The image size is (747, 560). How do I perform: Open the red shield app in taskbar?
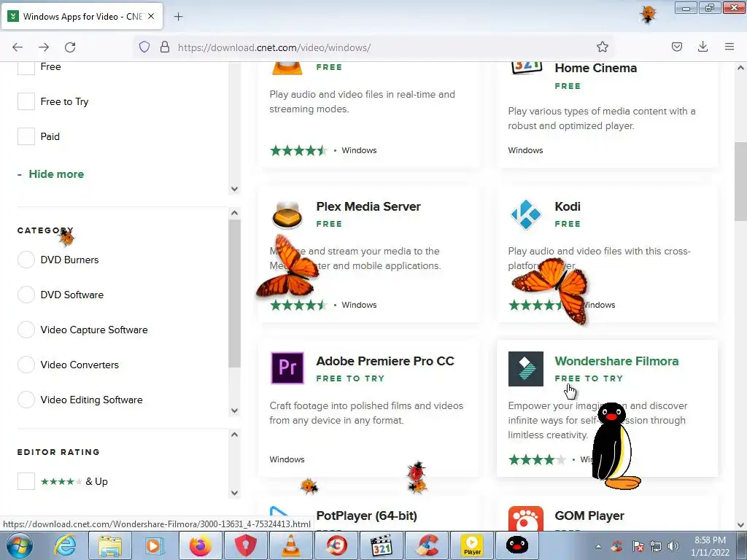point(245,545)
